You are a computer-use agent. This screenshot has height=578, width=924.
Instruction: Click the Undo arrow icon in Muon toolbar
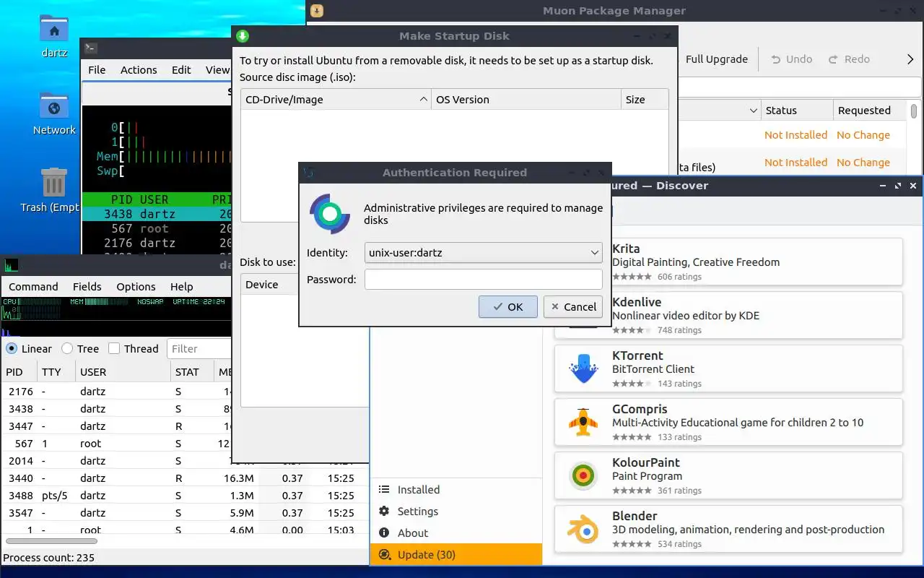click(776, 59)
